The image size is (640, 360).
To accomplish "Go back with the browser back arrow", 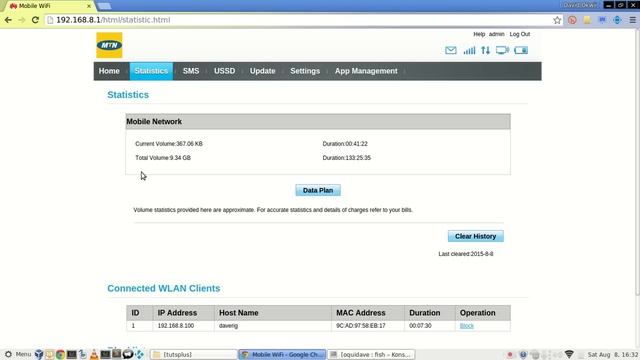I will point(8,20).
